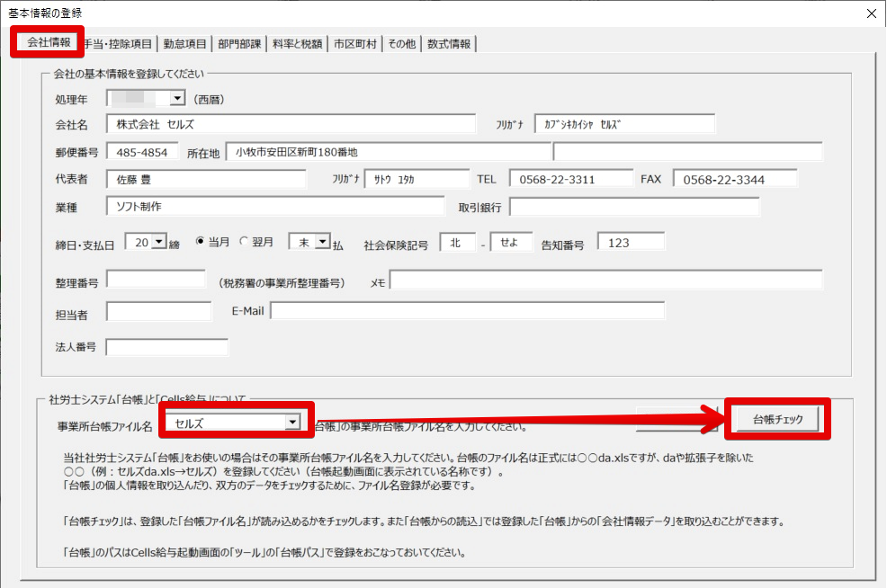Click the company フリガナ field

point(624,124)
